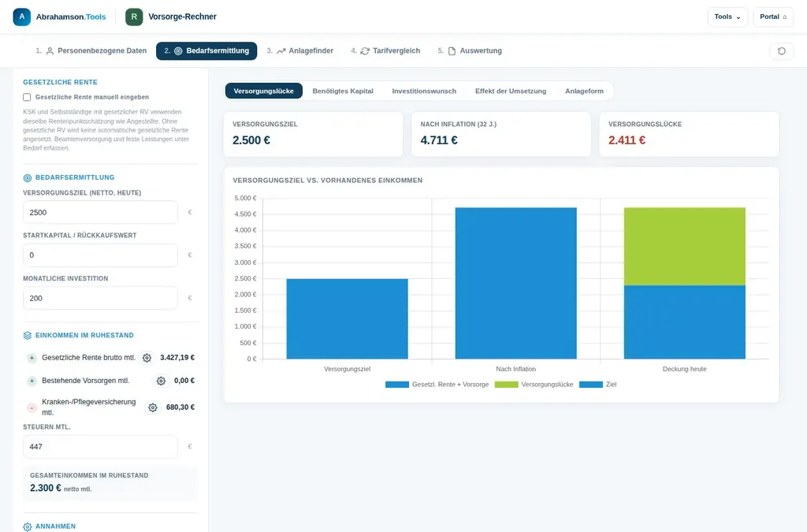Click the 'Nach Inflation' blue bar in chart

[515, 284]
